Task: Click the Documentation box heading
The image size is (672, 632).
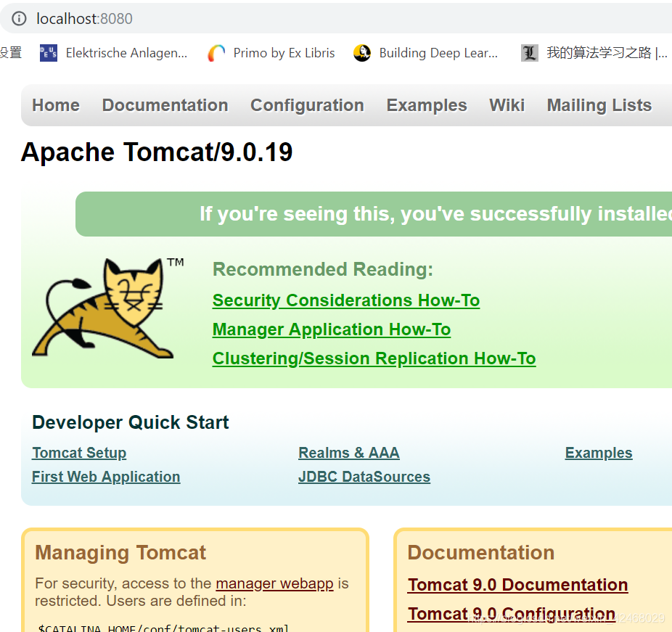Action: [x=481, y=553]
